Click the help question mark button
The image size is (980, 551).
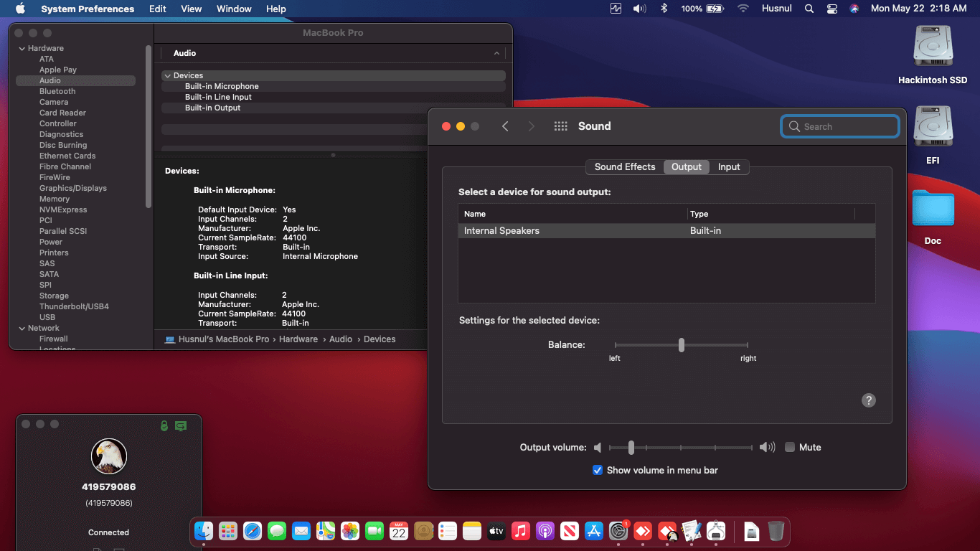point(869,400)
